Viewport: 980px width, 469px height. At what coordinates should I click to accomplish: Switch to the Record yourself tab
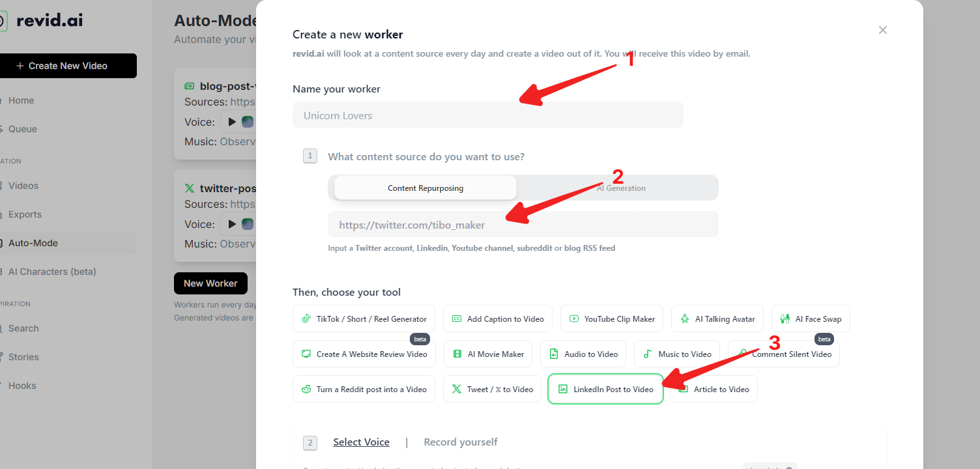[x=460, y=442]
